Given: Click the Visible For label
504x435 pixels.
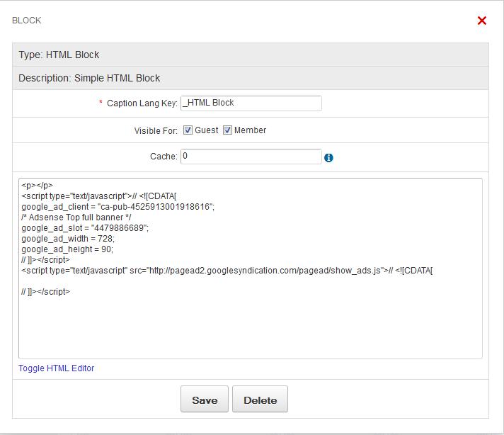Looking at the screenshot, I should pyautogui.click(x=156, y=131).
